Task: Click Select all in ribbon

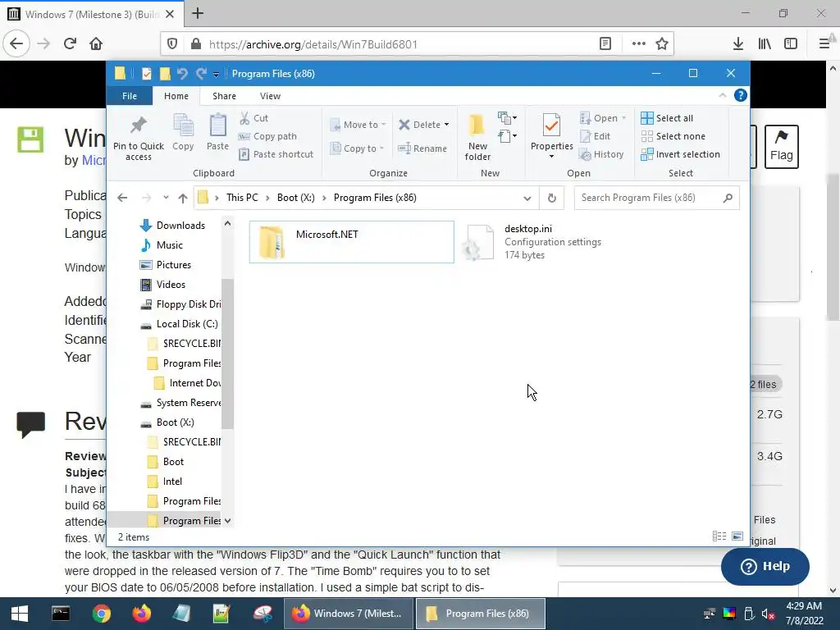Action: 667,118
